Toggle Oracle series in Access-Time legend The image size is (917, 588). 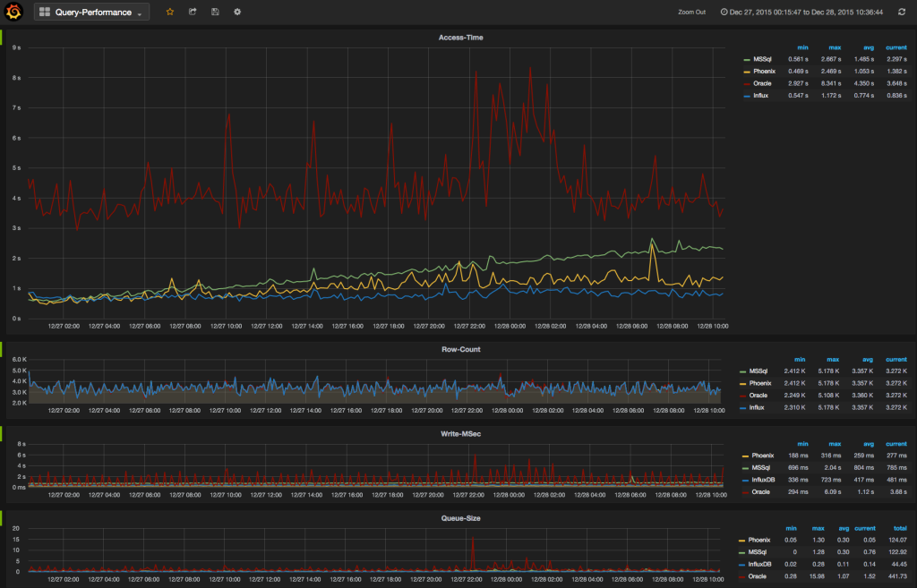tap(762, 83)
